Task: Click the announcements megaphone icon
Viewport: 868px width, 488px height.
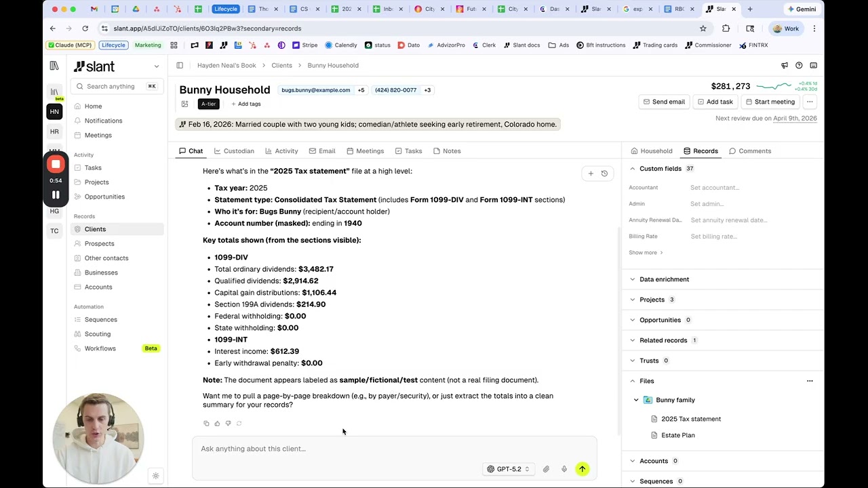Action: [785, 66]
